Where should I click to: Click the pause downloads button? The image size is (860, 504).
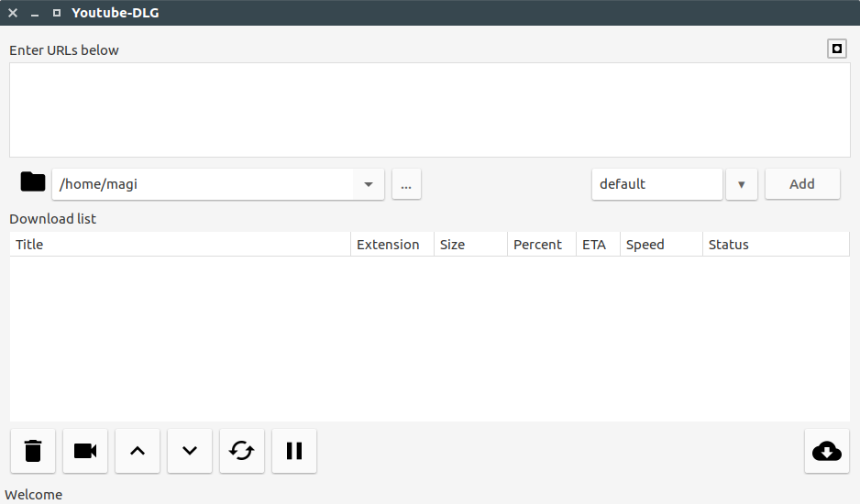tap(294, 451)
